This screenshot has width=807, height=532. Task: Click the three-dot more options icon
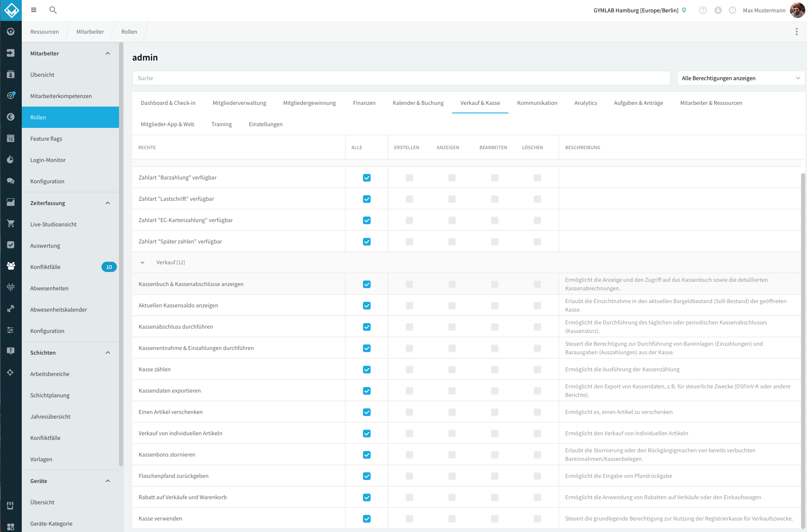(x=796, y=32)
